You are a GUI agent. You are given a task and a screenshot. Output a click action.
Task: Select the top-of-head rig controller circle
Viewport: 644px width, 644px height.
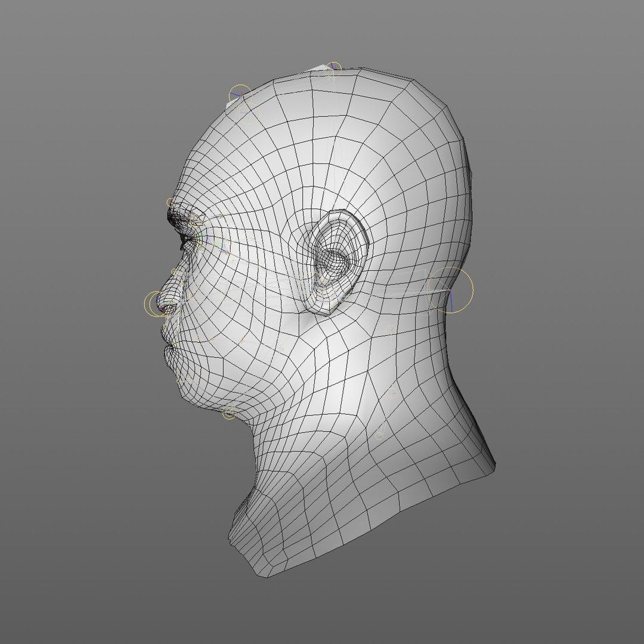(x=333, y=69)
